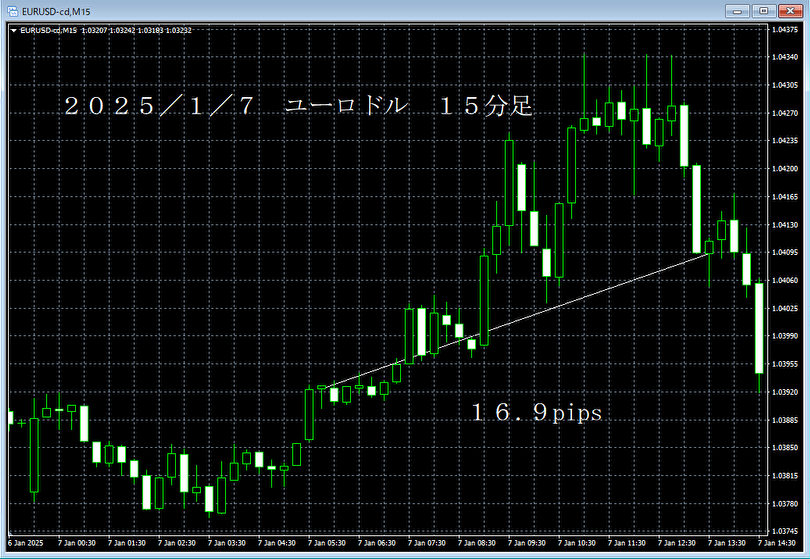The height and width of the screenshot is (559, 810).
Task: Click price label 1.04375 on the scale
Action: click(x=785, y=29)
